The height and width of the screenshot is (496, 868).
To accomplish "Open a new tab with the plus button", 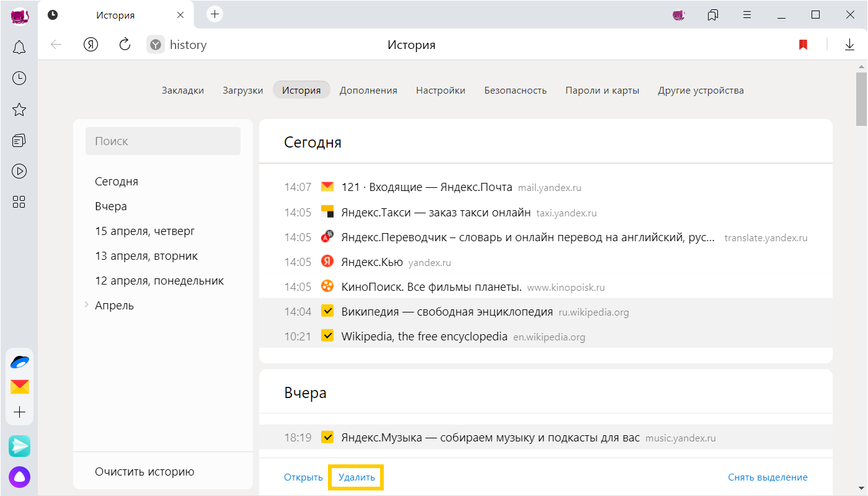I will pyautogui.click(x=215, y=14).
